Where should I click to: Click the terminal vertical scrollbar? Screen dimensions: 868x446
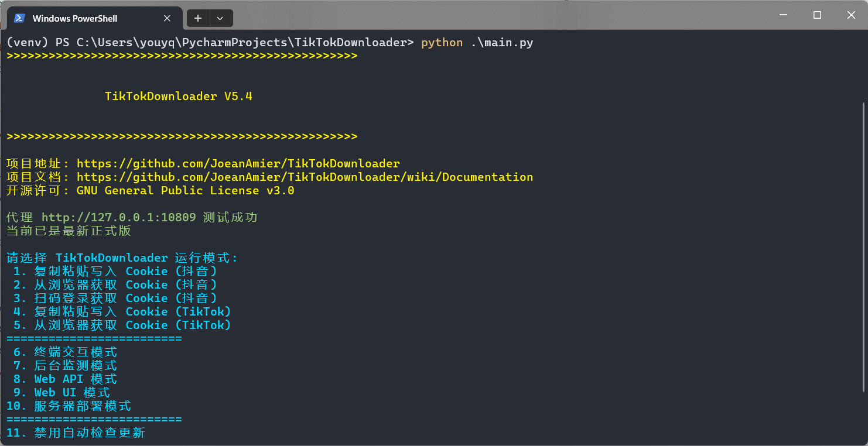pyautogui.click(x=864, y=246)
